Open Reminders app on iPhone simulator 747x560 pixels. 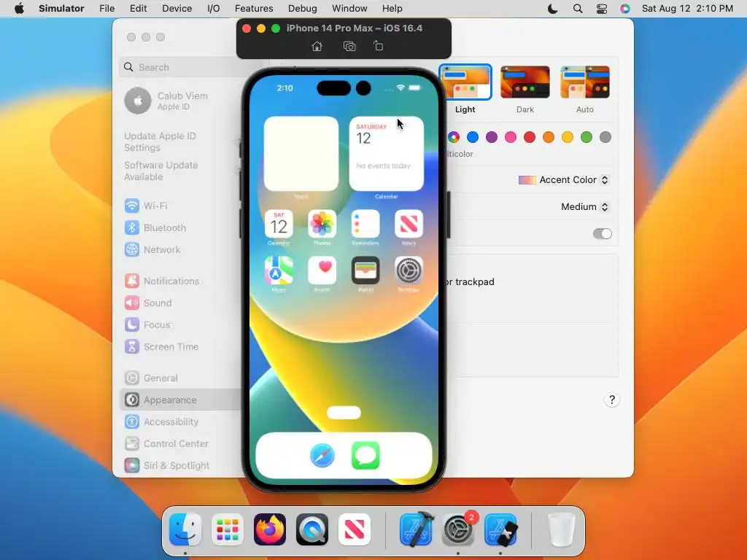[365, 224]
